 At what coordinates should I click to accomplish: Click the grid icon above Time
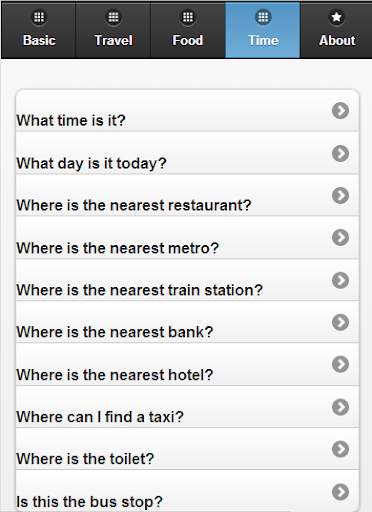click(x=263, y=17)
